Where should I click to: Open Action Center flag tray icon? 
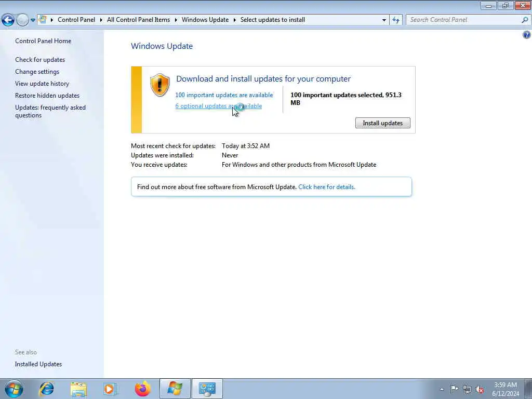point(454,389)
